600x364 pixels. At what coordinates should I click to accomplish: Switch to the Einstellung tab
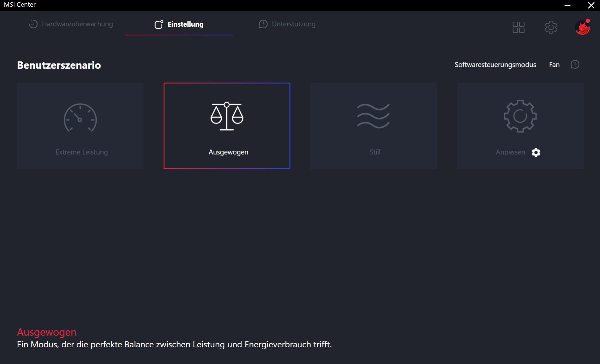coord(179,24)
